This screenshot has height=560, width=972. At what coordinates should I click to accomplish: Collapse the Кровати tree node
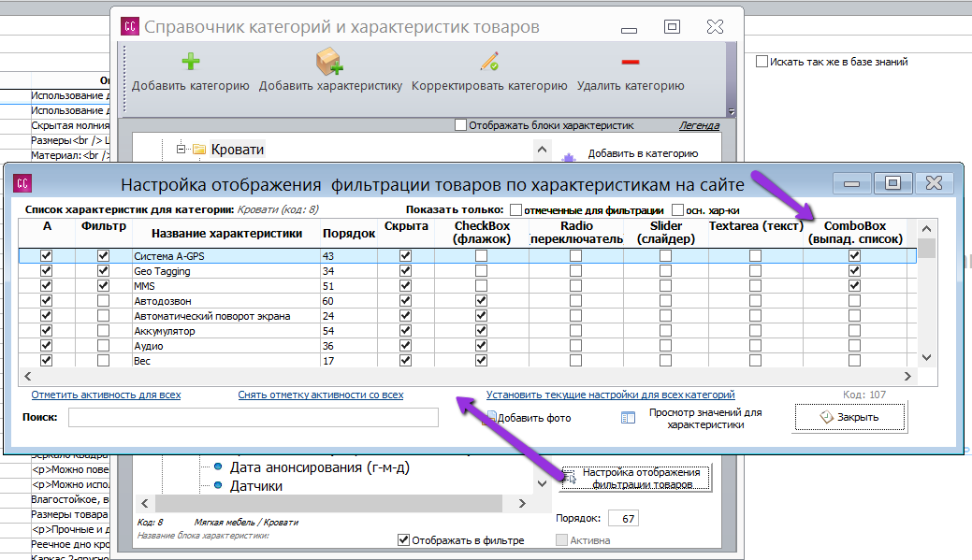(181, 149)
